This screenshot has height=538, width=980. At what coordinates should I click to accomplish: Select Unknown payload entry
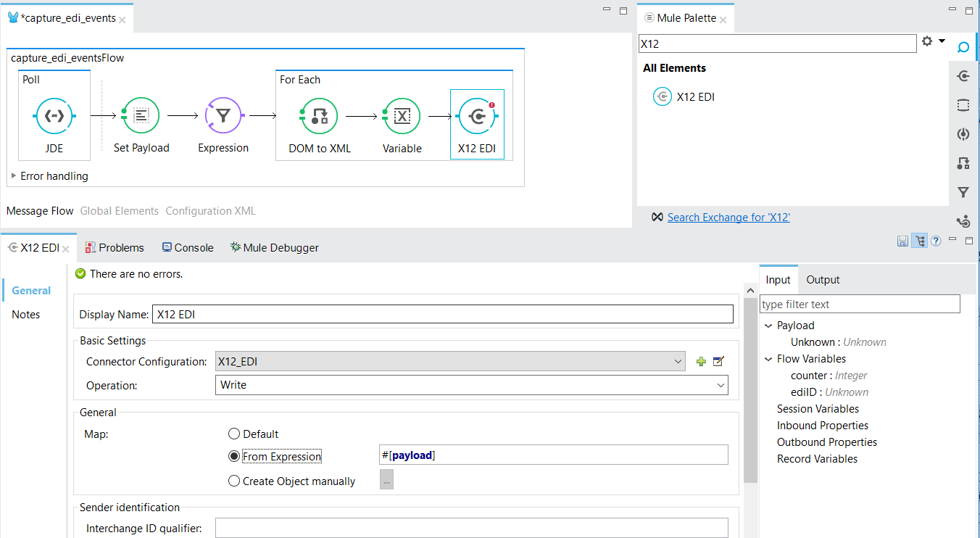point(838,342)
